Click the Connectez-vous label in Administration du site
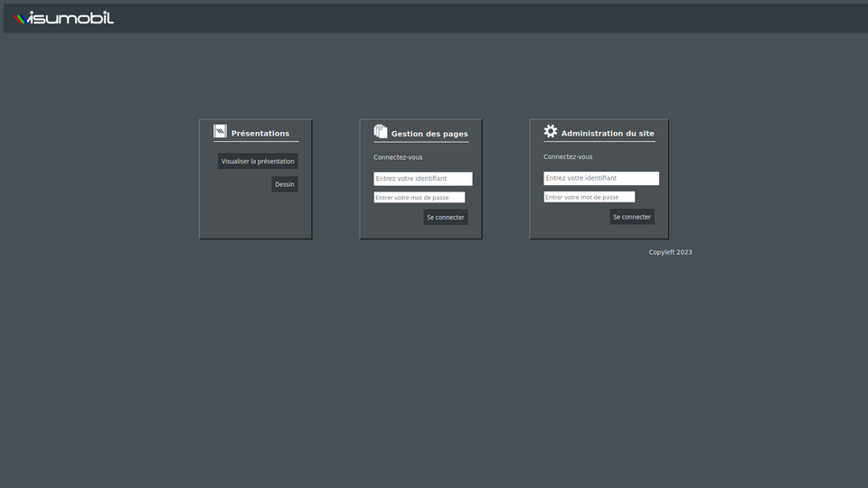 pyautogui.click(x=568, y=156)
